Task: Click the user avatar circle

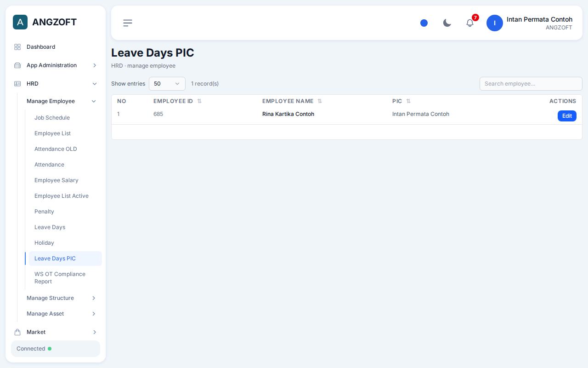Action: [495, 23]
